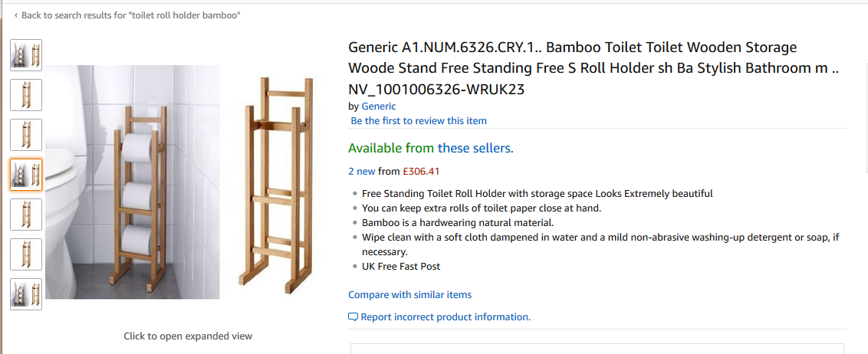Click the £306.41 price text
The width and height of the screenshot is (868, 354).
[422, 172]
